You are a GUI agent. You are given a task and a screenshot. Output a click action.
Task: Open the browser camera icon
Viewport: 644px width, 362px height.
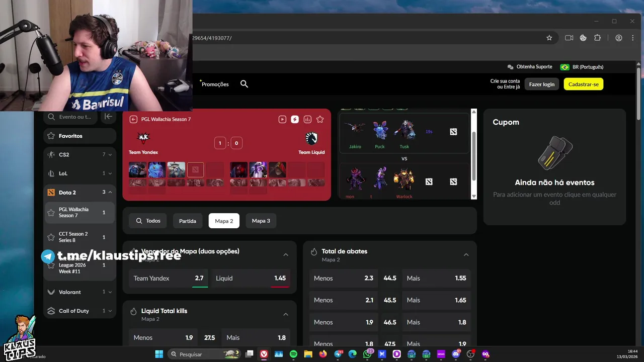pyautogui.click(x=569, y=38)
